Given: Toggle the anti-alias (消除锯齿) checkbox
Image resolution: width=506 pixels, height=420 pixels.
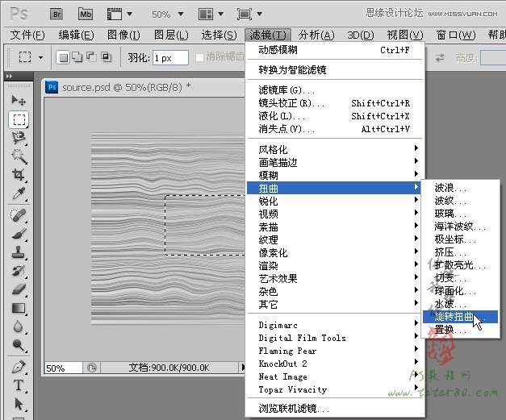Looking at the screenshot, I should point(200,57).
